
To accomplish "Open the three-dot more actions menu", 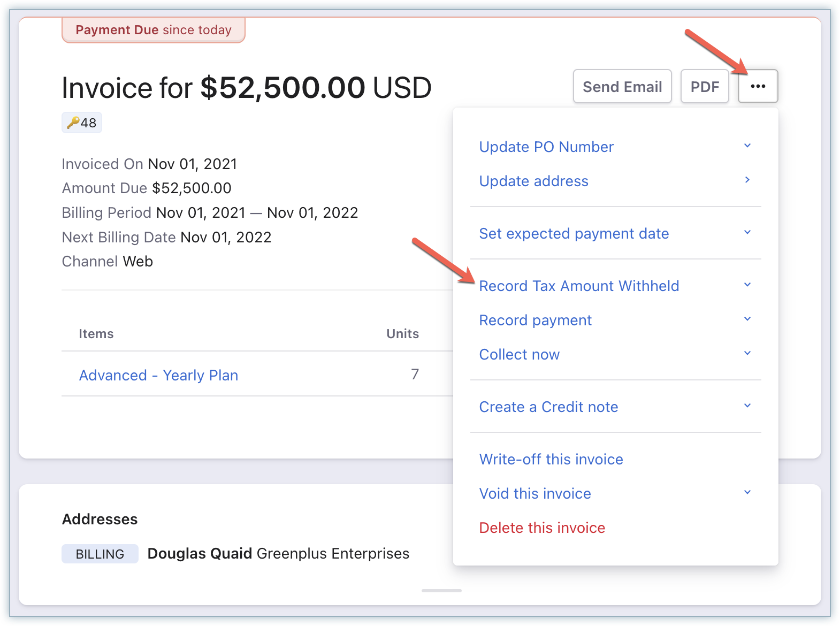I will tap(758, 86).
